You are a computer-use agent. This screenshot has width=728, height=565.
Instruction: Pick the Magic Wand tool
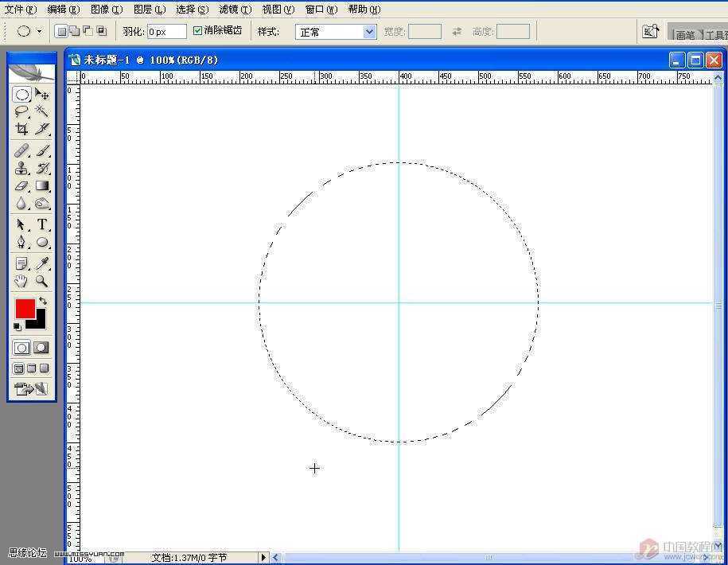click(x=42, y=111)
